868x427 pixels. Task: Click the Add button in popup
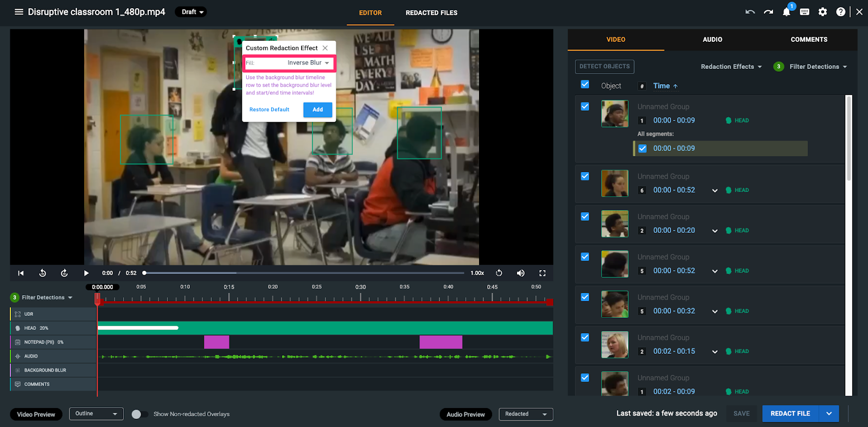tap(317, 110)
